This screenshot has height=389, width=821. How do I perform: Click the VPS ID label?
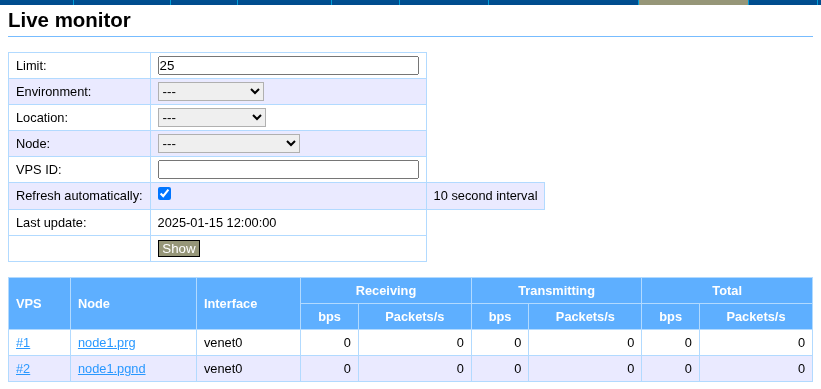click(x=39, y=170)
